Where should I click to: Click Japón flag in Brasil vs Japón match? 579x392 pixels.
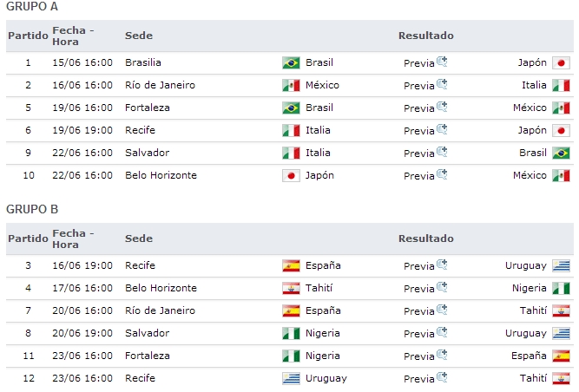[x=561, y=62]
